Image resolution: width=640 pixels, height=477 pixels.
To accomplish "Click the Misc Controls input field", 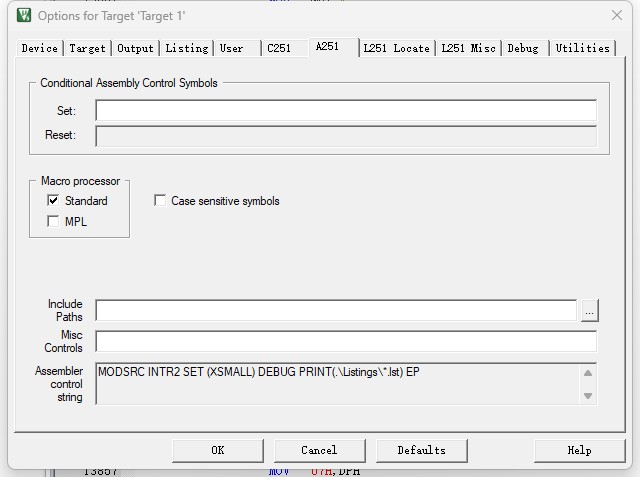I will pos(346,341).
